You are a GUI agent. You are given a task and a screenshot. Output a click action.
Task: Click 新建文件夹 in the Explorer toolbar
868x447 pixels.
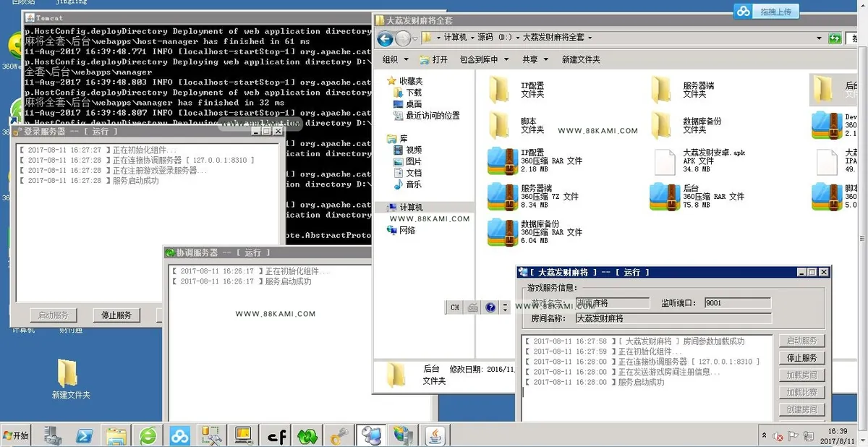click(x=581, y=59)
